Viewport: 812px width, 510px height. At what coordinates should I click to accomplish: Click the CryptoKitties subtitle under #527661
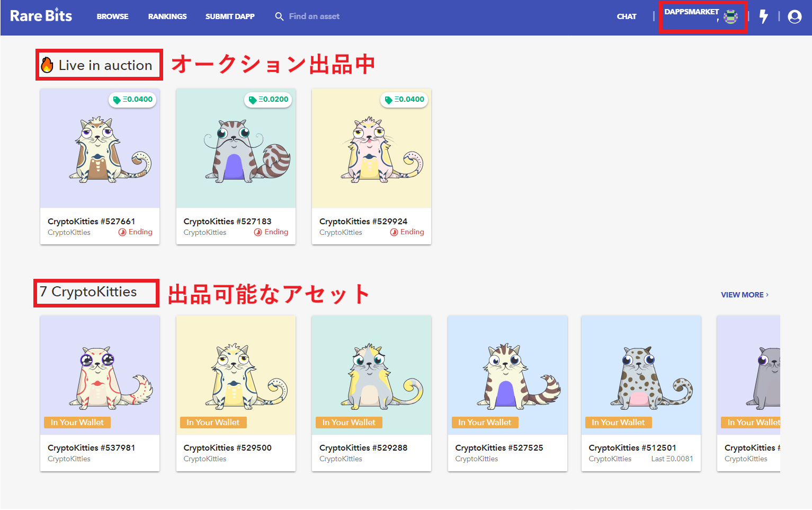(69, 233)
